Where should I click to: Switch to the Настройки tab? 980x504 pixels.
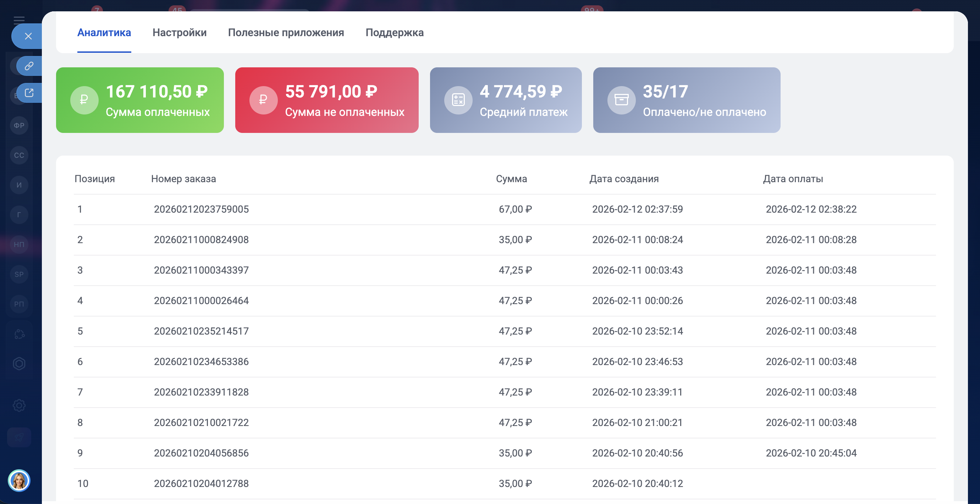pos(179,33)
